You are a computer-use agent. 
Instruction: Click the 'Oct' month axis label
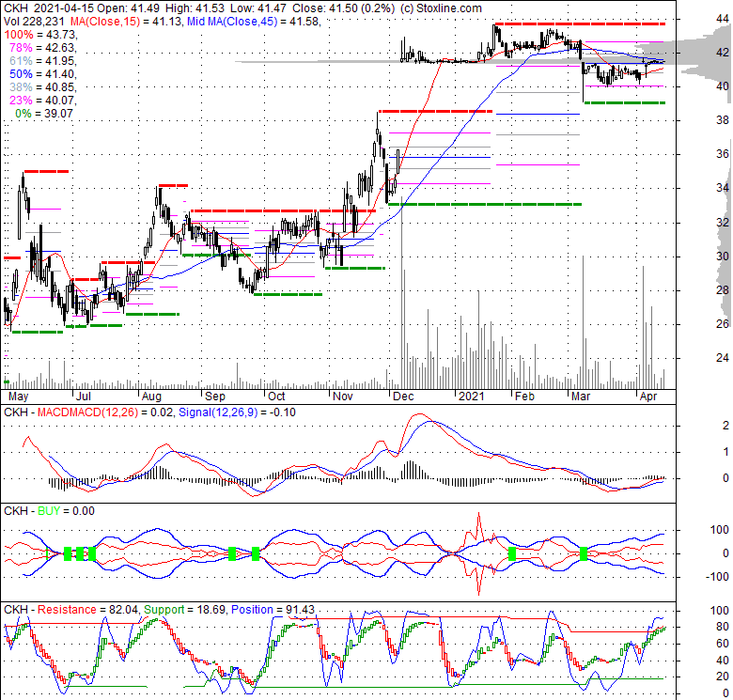(276, 397)
